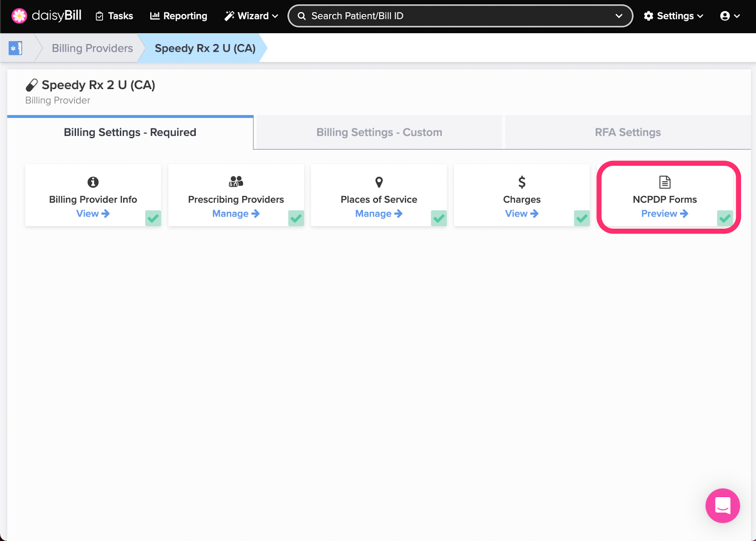Open the pink chat support button
This screenshot has height=541, width=756.
722,506
